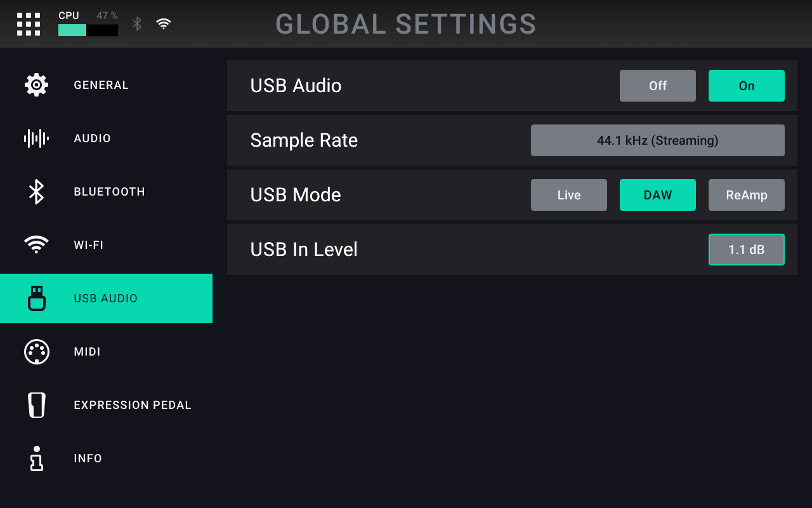This screenshot has height=508, width=812.
Task: Select the USB Audio sidebar tab
Action: pyautogui.click(x=106, y=298)
